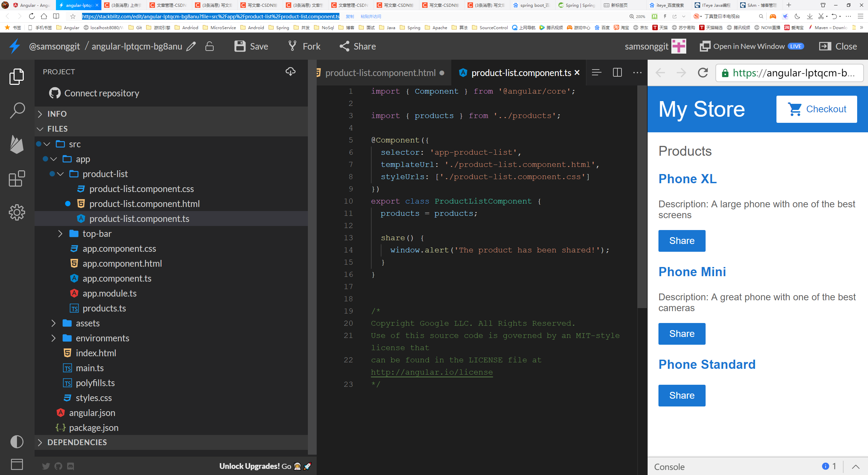Close the product-list.component.ts tab
This screenshot has height=475, width=868.
click(x=577, y=73)
